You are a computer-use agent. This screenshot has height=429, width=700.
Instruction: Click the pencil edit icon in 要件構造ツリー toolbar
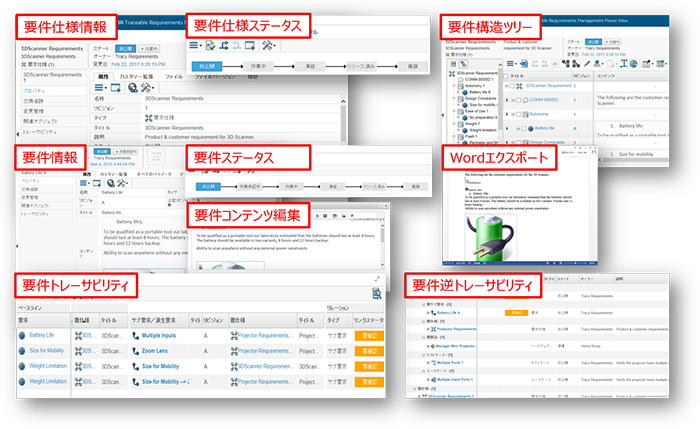[x=587, y=64]
